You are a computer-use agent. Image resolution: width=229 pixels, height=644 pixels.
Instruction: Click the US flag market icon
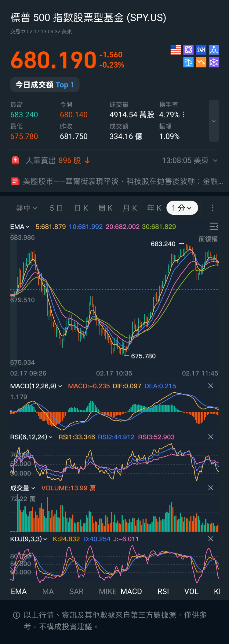(176, 50)
